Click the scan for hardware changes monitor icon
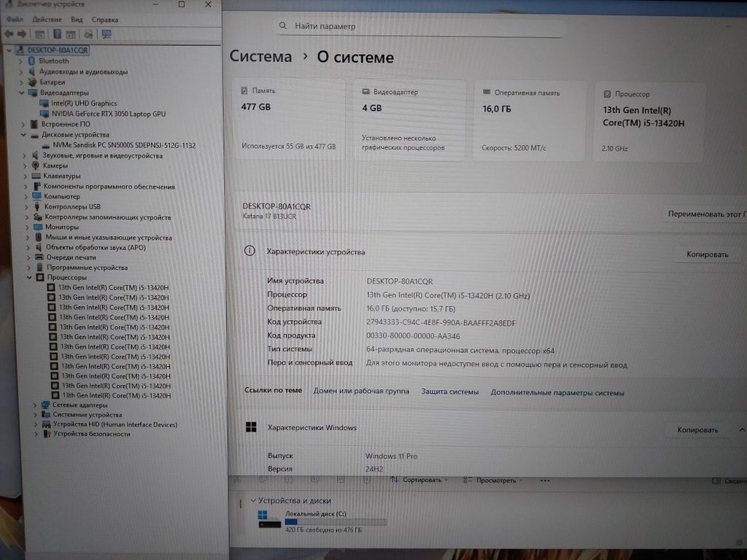 [107, 34]
